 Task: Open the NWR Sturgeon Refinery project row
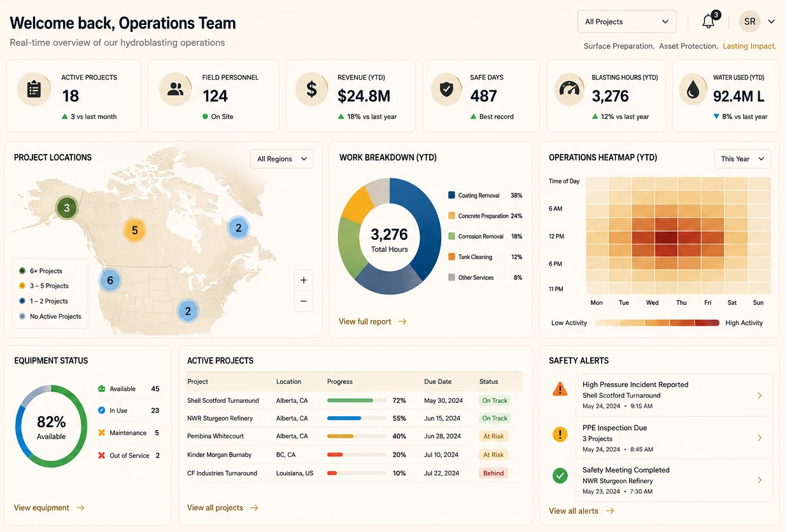pyautogui.click(x=354, y=419)
